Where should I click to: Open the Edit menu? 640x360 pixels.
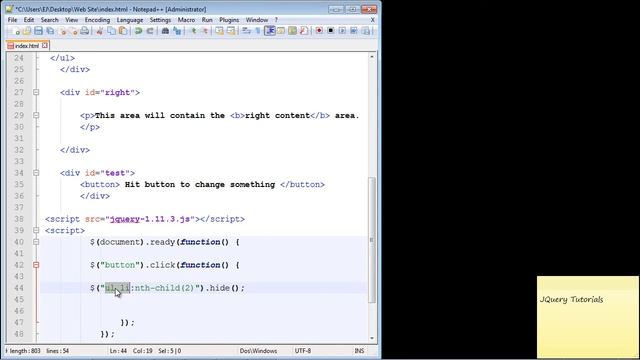pyautogui.click(x=29, y=20)
